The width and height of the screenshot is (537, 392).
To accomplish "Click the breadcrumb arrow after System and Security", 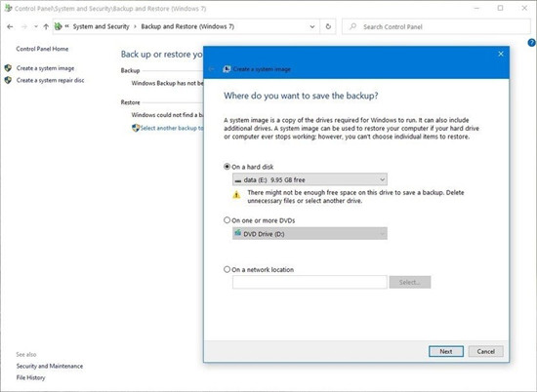I will 136,26.
